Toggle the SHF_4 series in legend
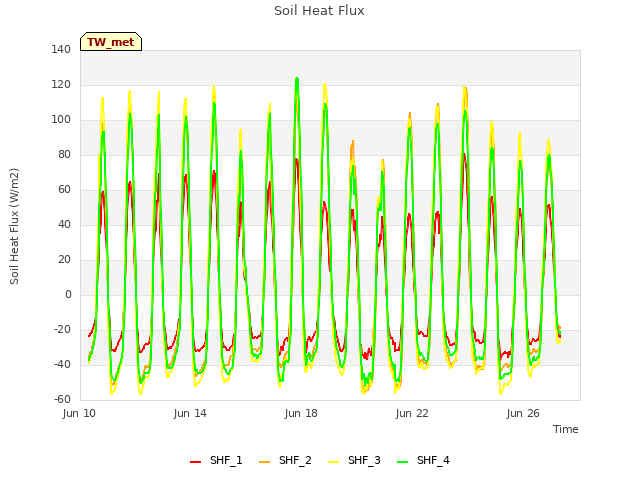The image size is (640, 480). [x=423, y=460]
